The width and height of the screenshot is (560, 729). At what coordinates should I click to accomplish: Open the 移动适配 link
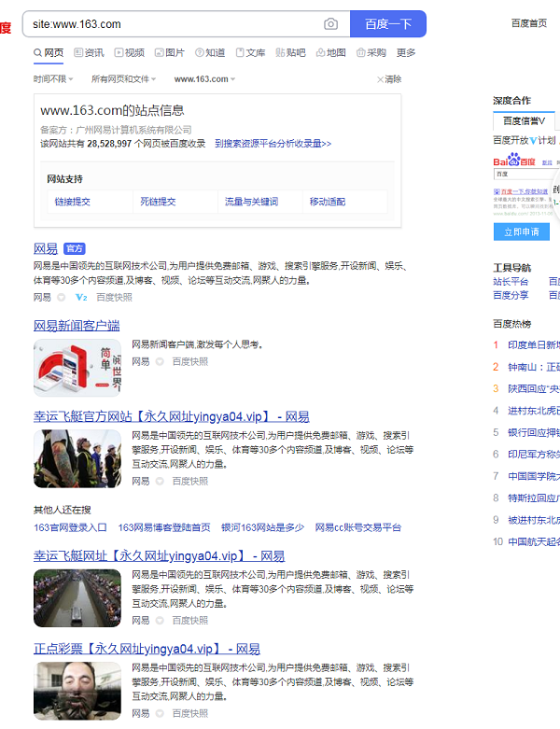tap(328, 202)
